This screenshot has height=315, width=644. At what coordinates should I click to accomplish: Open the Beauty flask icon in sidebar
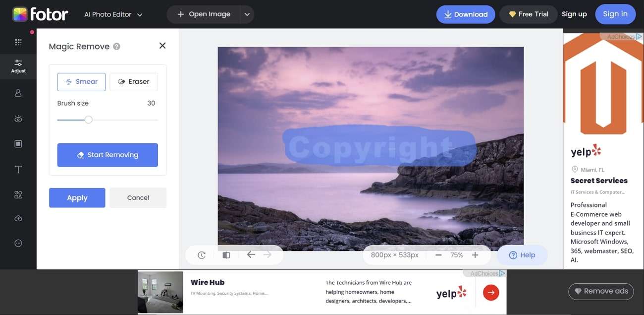pos(18,93)
